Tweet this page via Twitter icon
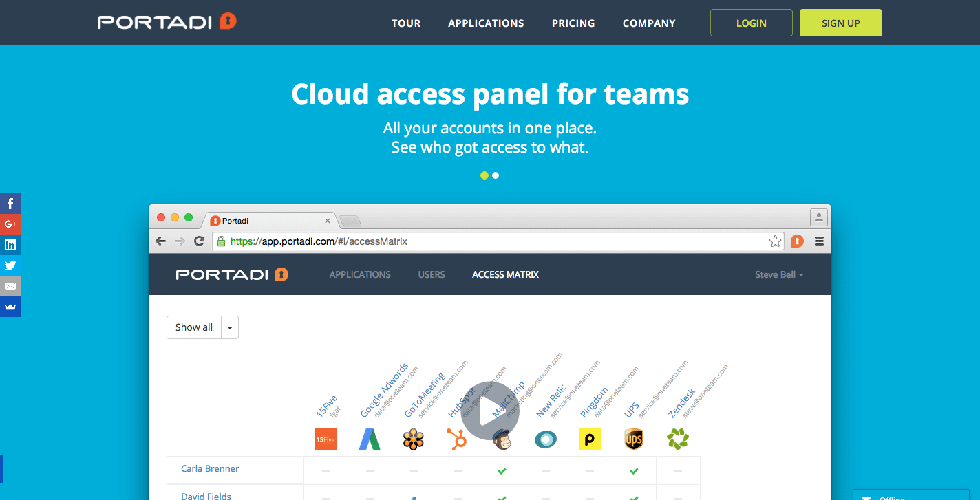This screenshot has height=500, width=980. 10,265
